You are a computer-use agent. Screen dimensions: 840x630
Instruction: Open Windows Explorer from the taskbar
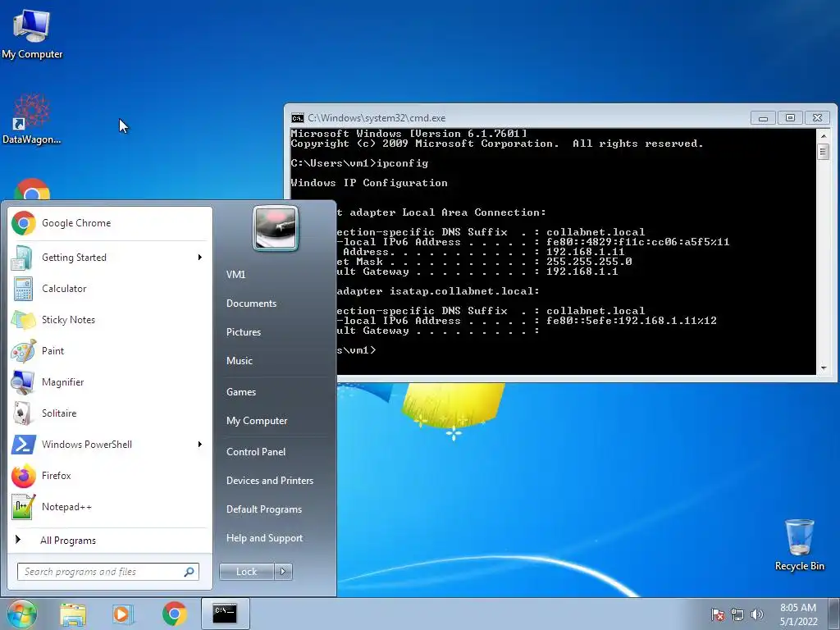pyautogui.click(x=73, y=614)
